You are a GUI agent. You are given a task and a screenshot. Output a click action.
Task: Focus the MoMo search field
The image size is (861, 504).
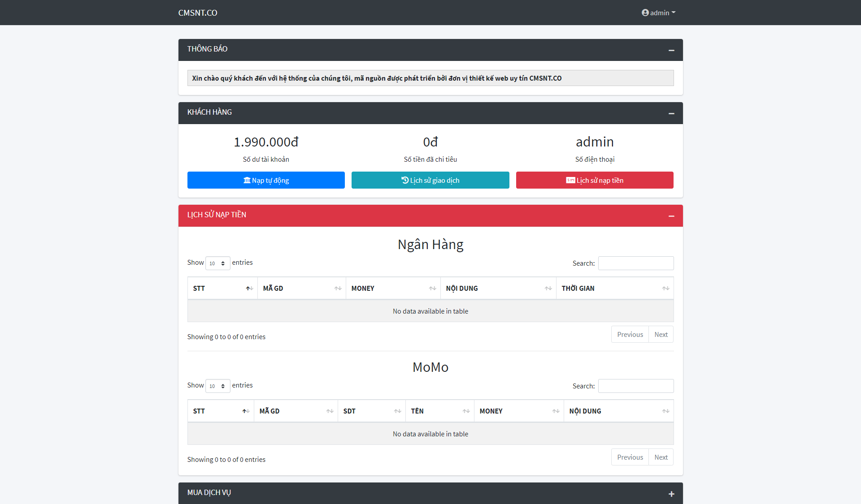pyautogui.click(x=635, y=386)
